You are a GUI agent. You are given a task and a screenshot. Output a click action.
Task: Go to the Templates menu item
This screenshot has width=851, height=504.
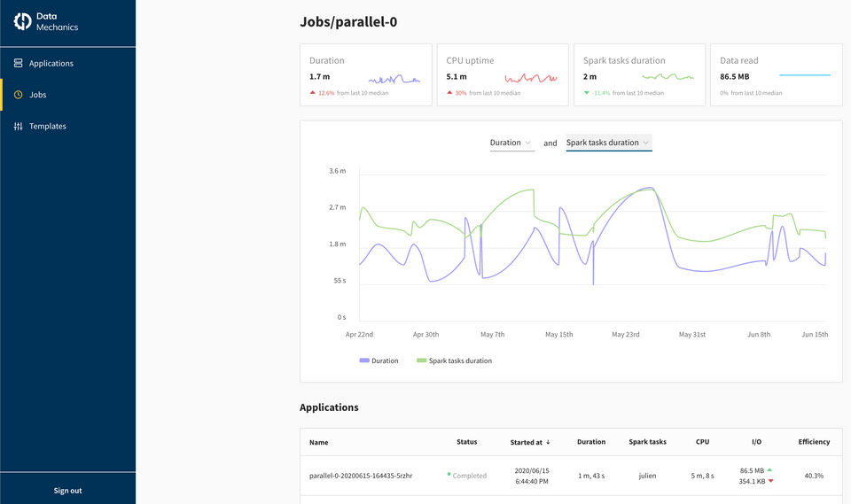47,127
